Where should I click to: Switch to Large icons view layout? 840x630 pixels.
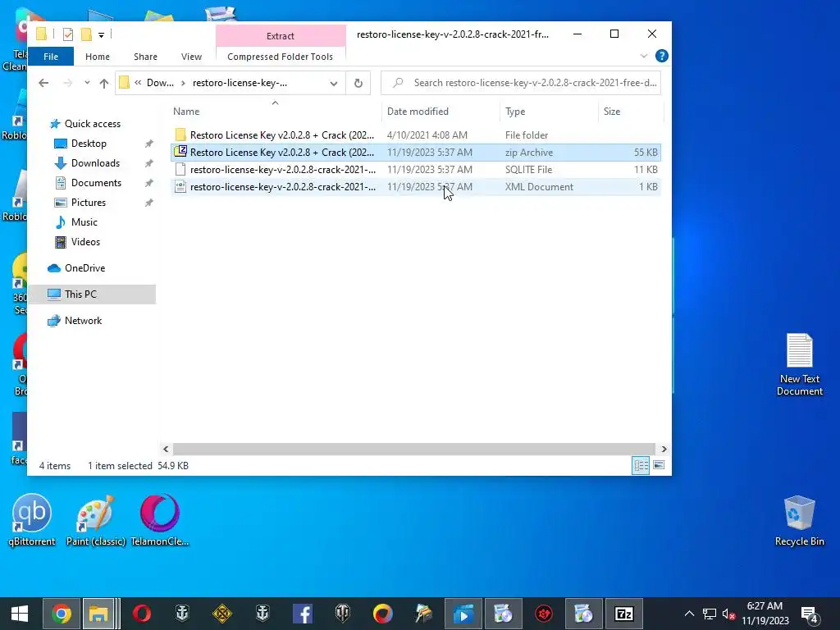point(659,465)
